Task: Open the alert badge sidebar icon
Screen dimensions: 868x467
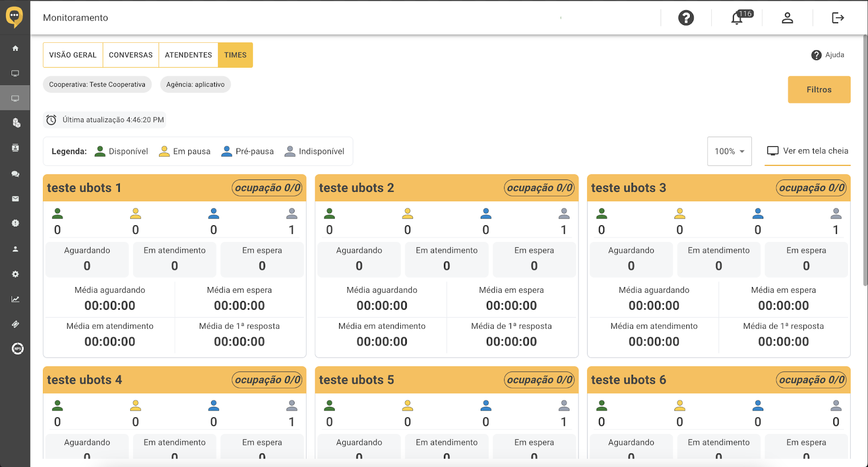Action: click(x=15, y=223)
